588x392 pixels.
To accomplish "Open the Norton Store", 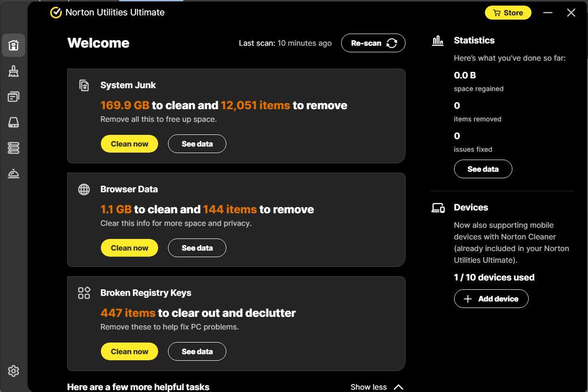I will click(508, 13).
